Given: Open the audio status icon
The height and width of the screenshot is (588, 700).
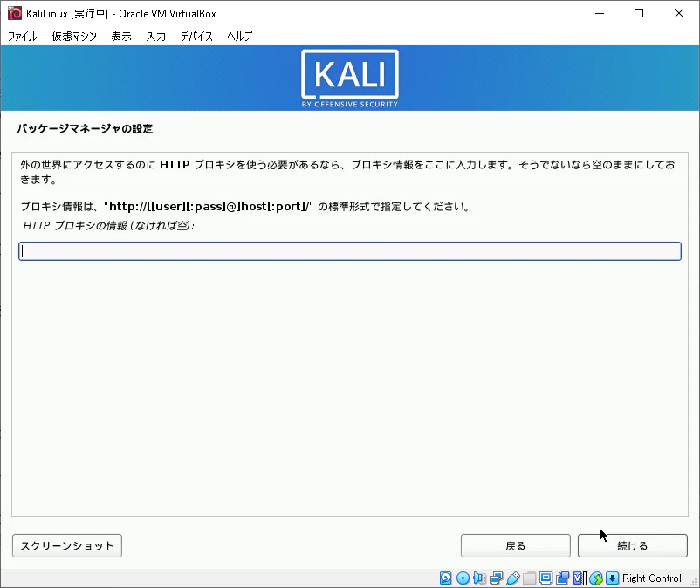Looking at the screenshot, I should tap(479, 578).
